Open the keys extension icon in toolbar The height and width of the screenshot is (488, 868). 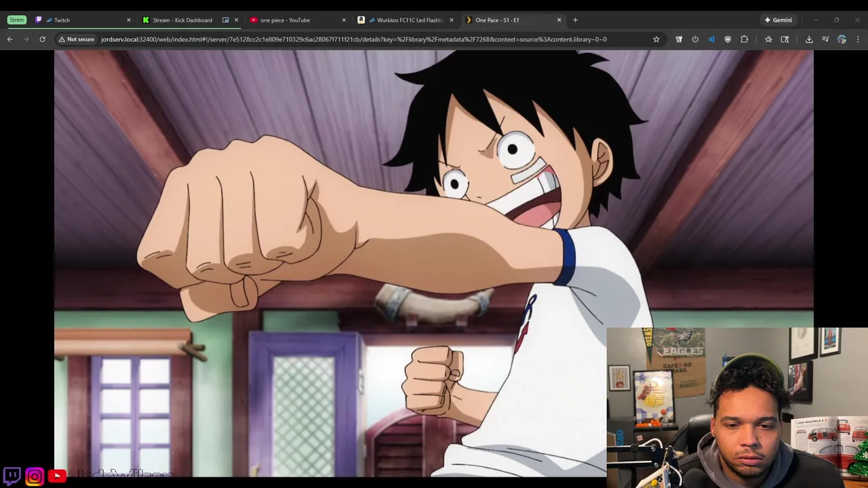pyautogui.click(x=679, y=39)
